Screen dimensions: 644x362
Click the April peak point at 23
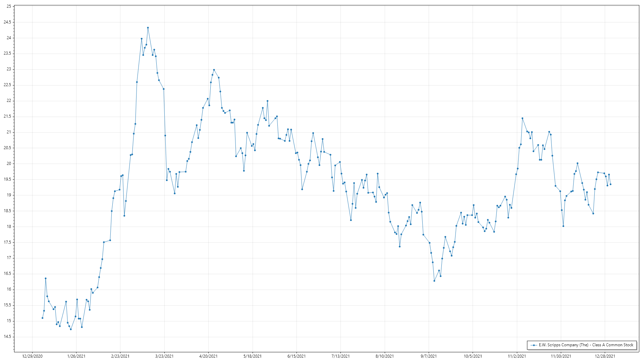click(214, 70)
